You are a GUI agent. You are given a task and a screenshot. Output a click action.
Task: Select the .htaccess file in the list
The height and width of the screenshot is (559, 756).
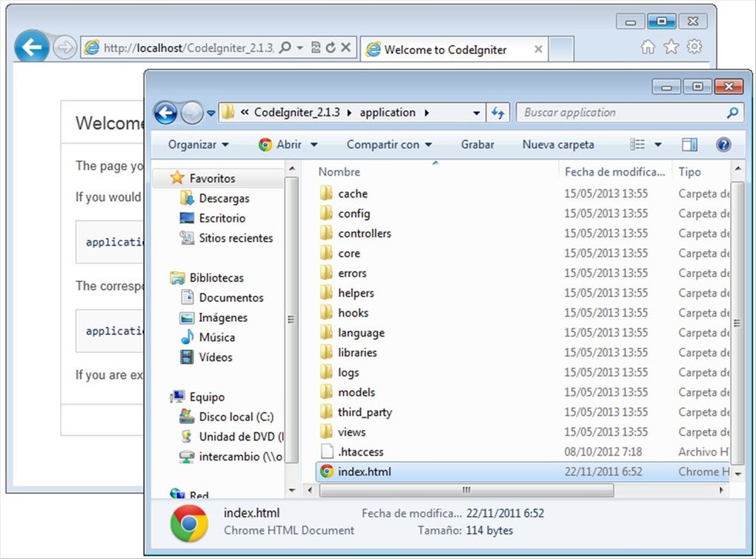click(362, 451)
